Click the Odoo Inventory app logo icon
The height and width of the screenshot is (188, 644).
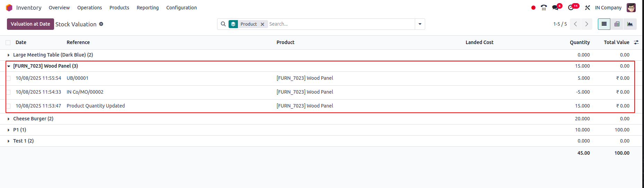[9, 8]
